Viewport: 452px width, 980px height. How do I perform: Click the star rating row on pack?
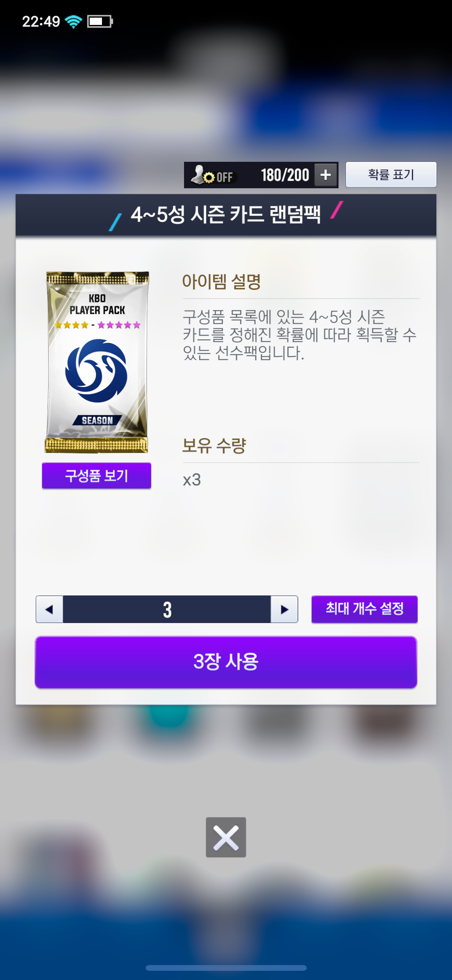click(97, 325)
